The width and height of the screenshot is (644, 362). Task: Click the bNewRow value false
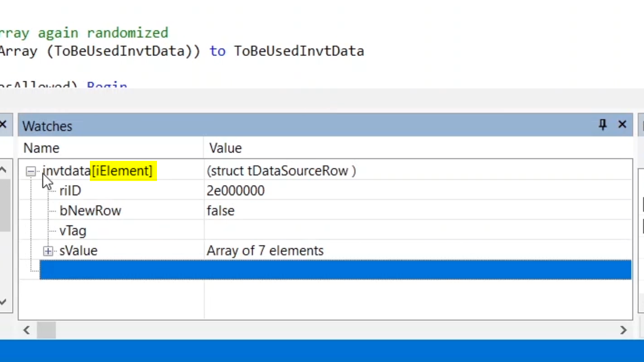coord(220,211)
